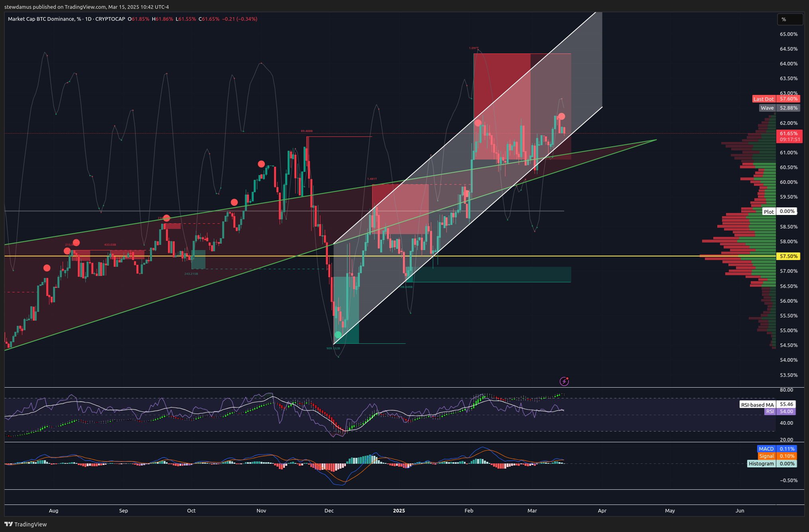This screenshot has width=809, height=532.
Task: Click the 58.00% price axis tick
Action: 789,241
